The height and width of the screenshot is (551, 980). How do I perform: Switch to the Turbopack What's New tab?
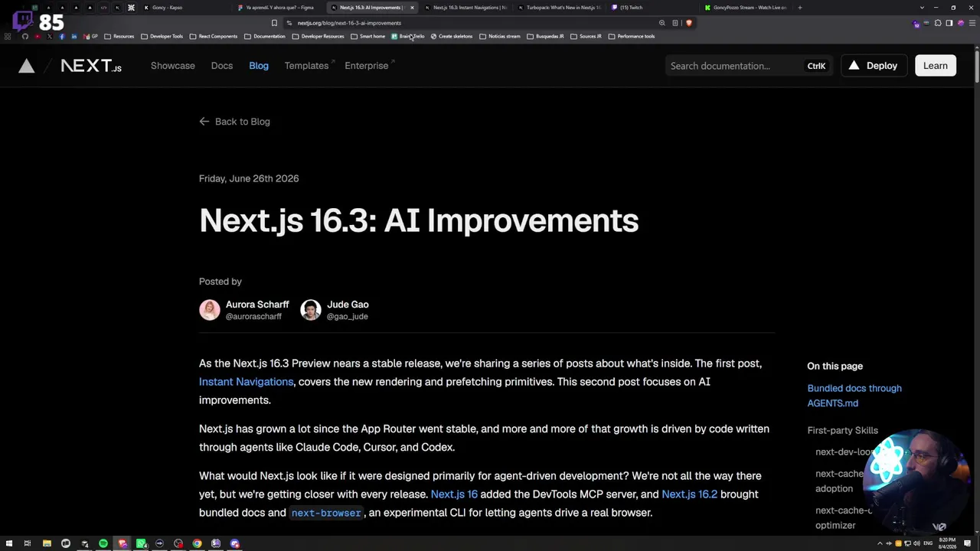(x=559, y=8)
